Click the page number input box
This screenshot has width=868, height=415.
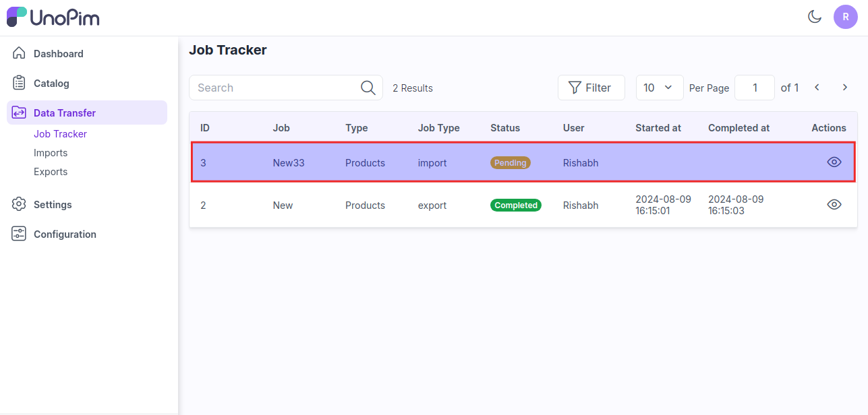click(x=754, y=88)
